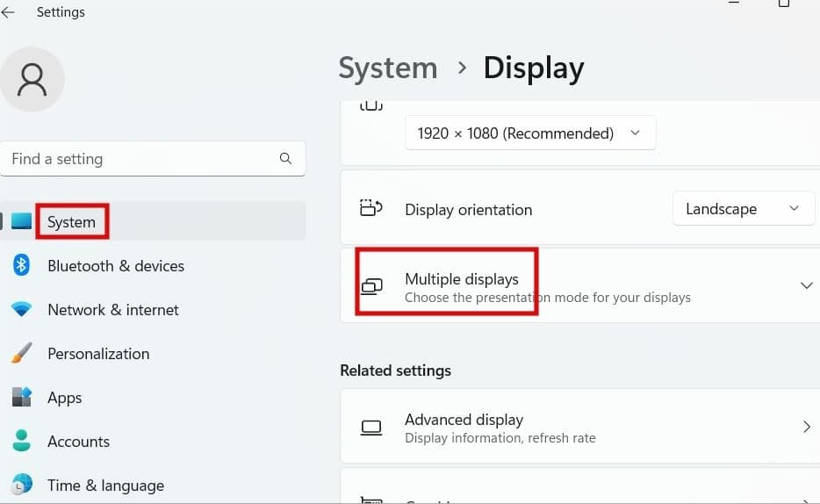820x504 pixels.
Task: Minimize the Settings window
Action: point(734,3)
